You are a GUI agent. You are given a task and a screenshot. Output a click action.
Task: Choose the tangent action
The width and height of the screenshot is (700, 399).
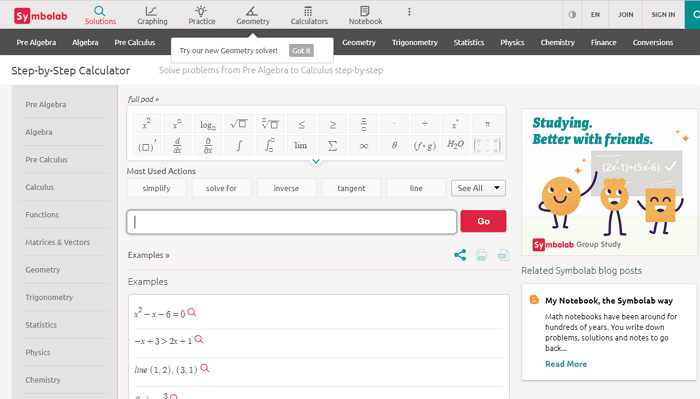coord(351,188)
